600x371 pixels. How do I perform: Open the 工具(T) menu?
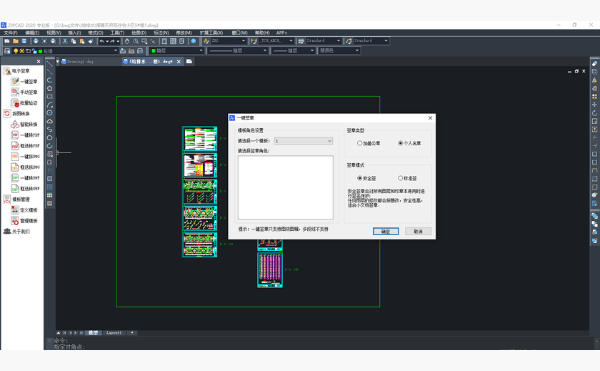(x=117, y=33)
